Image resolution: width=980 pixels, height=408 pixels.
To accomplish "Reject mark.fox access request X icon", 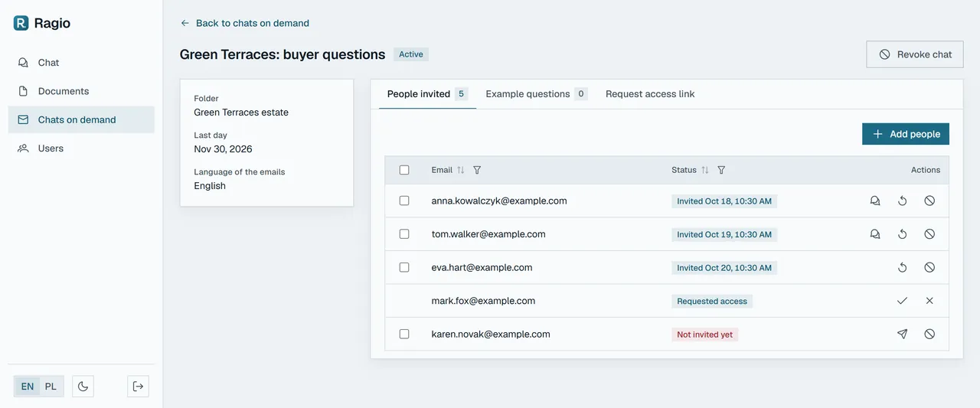I will click(x=929, y=301).
